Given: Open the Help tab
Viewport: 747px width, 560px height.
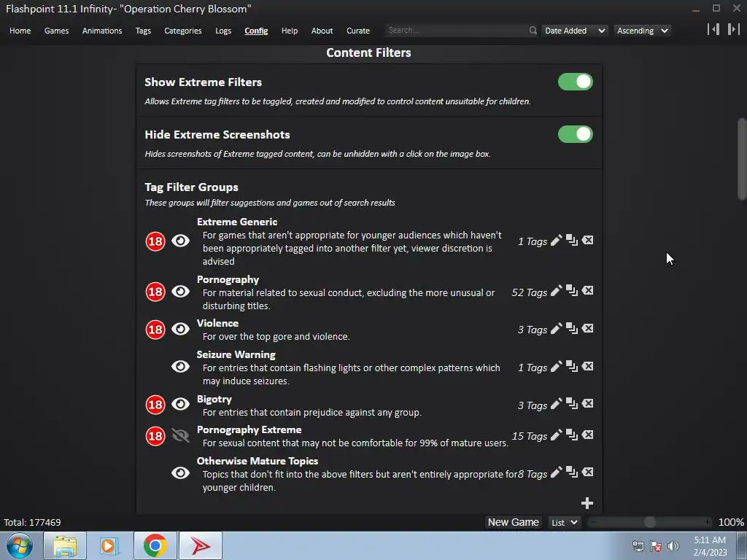Looking at the screenshot, I should point(290,31).
